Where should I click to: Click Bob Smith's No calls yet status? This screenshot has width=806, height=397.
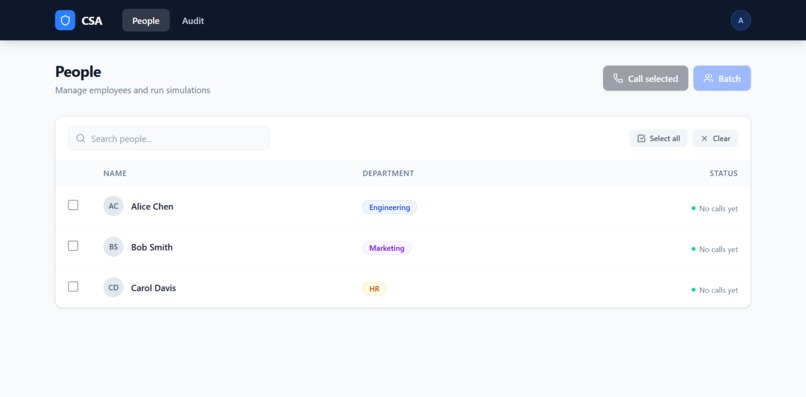(715, 249)
